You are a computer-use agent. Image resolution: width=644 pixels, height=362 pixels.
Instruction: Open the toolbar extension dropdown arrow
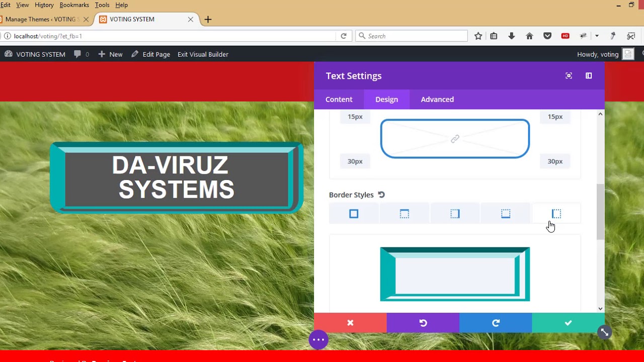597,36
